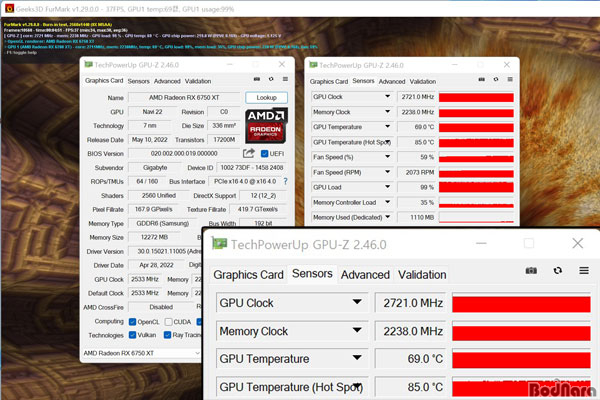Open the hamburger menu in the large Sensors window

pyautogui.click(x=584, y=271)
